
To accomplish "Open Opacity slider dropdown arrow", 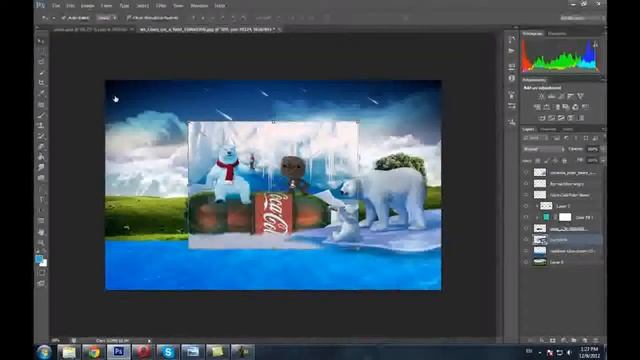I will pyautogui.click(x=602, y=149).
